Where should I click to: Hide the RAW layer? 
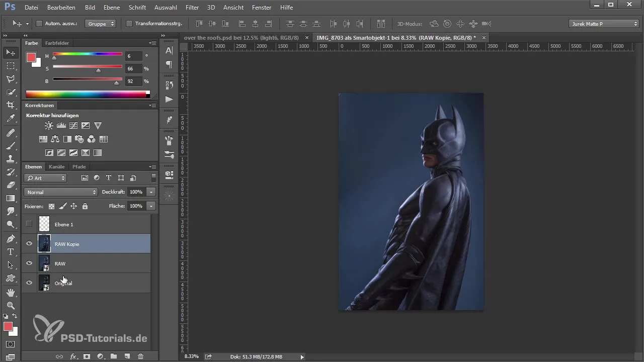[29, 263]
